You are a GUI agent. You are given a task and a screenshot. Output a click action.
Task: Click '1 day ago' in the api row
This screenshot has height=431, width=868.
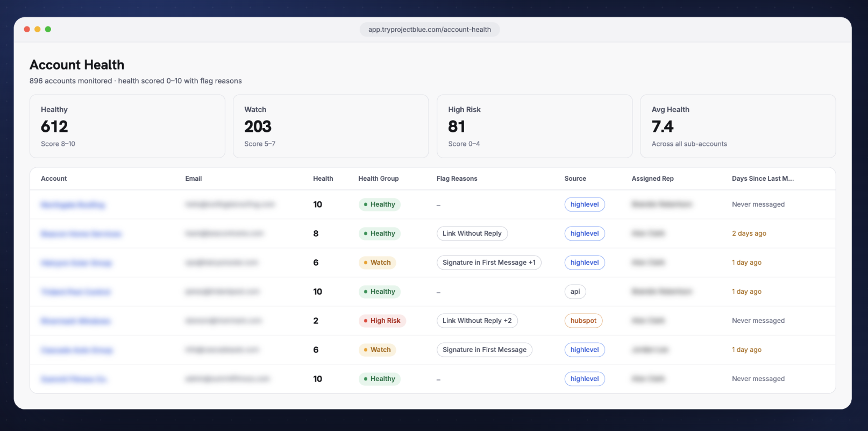pyautogui.click(x=747, y=292)
